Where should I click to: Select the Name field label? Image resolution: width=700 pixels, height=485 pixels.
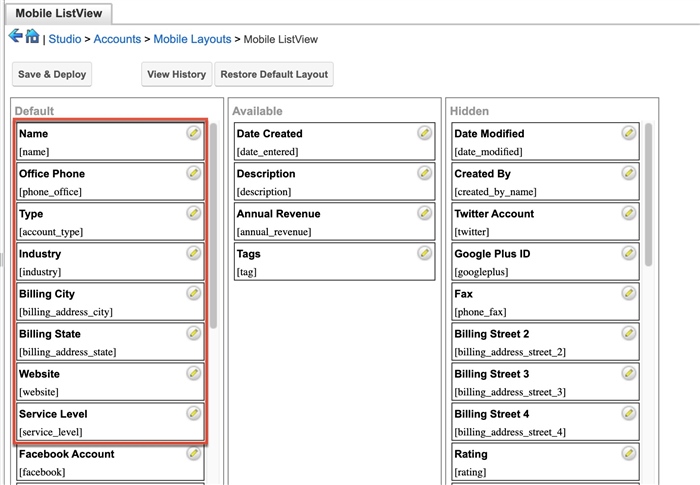coord(33,134)
